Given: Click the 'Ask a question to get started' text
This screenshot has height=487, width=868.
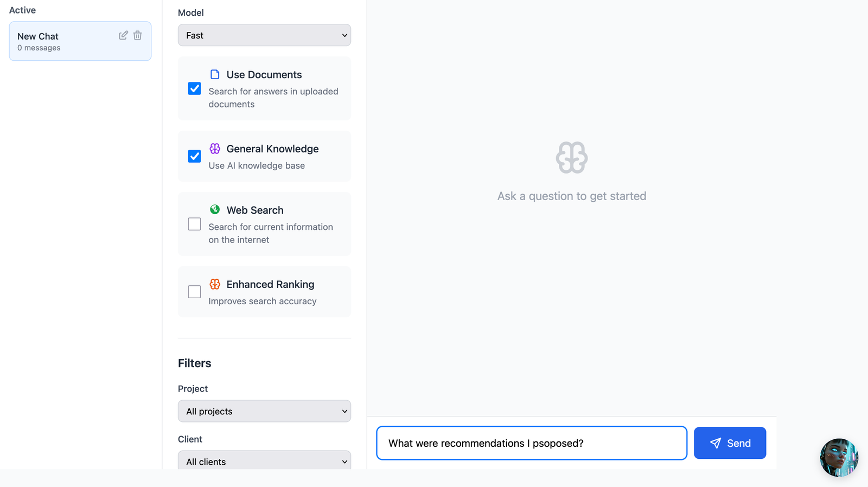Looking at the screenshot, I should tap(572, 196).
